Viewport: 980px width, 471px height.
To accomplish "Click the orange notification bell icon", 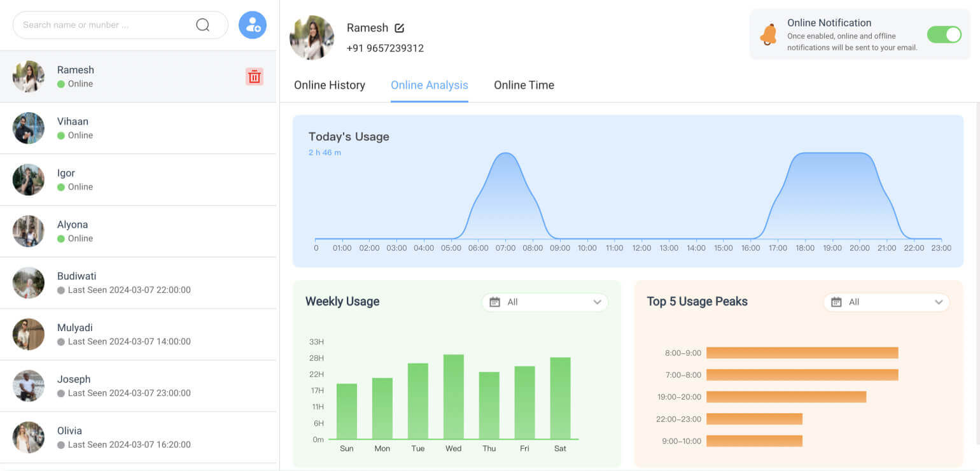I will coord(769,34).
